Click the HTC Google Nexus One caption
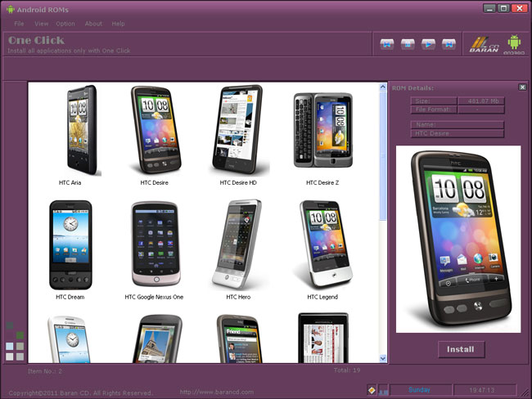The width and height of the screenshot is (532, 399). click(154, 297)
